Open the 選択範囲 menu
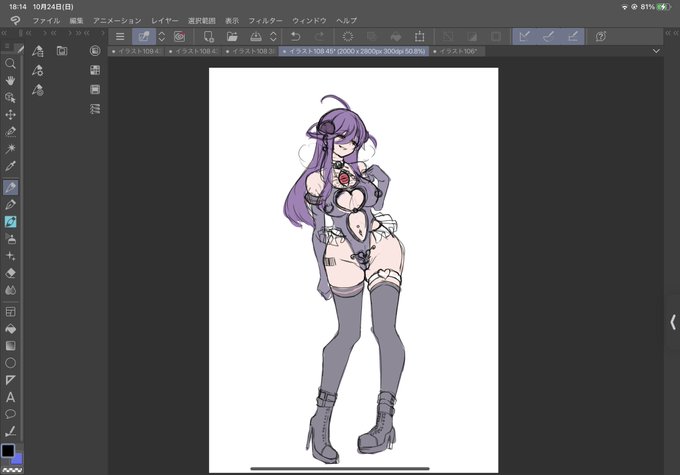680x475 pixels. coord(202,20)
